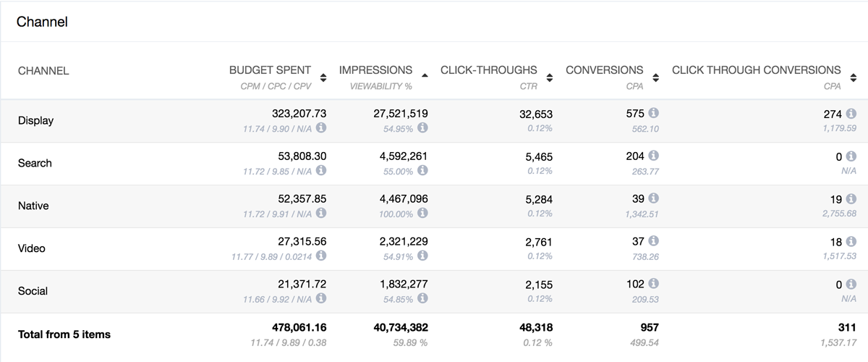Click info icon next to Display viewability 54.95%
This screenshot has height=362, width=868.
[x=422, y=128]
